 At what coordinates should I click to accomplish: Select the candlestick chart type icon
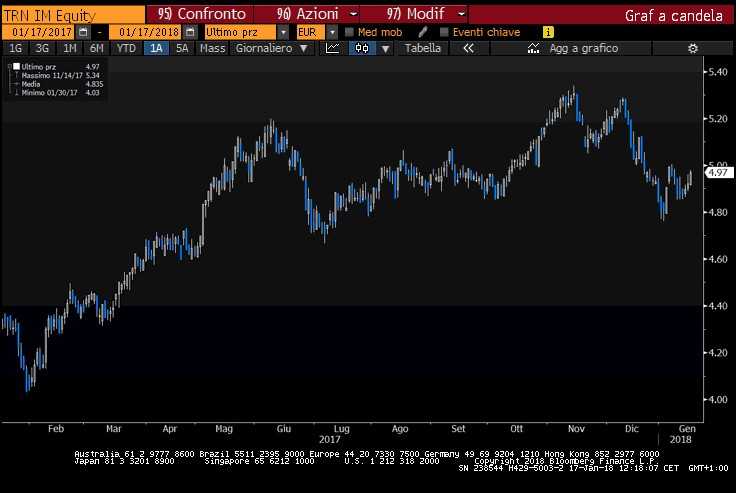point(362,48)
